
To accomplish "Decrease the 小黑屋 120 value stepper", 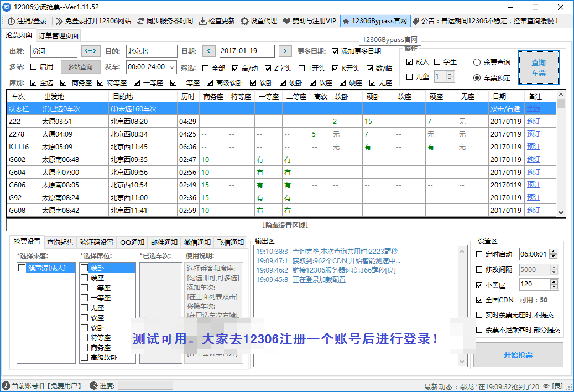I will 554,287.
